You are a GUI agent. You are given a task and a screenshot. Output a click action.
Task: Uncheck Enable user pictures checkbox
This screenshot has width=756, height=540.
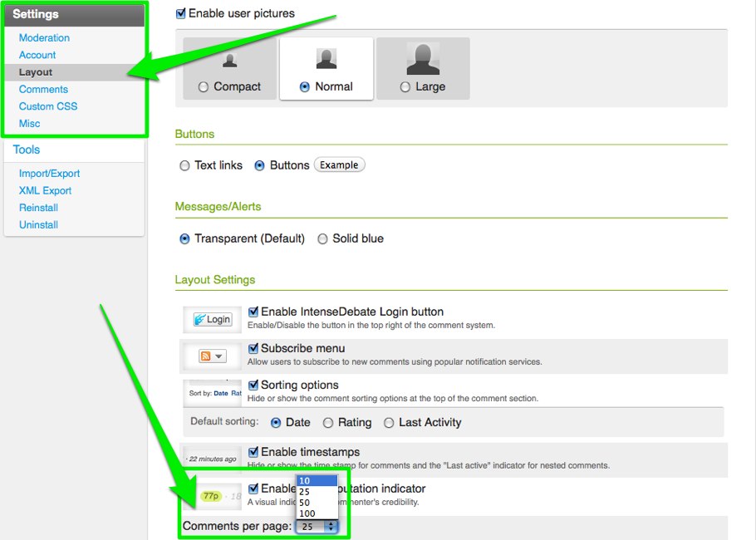pos(181,13)
